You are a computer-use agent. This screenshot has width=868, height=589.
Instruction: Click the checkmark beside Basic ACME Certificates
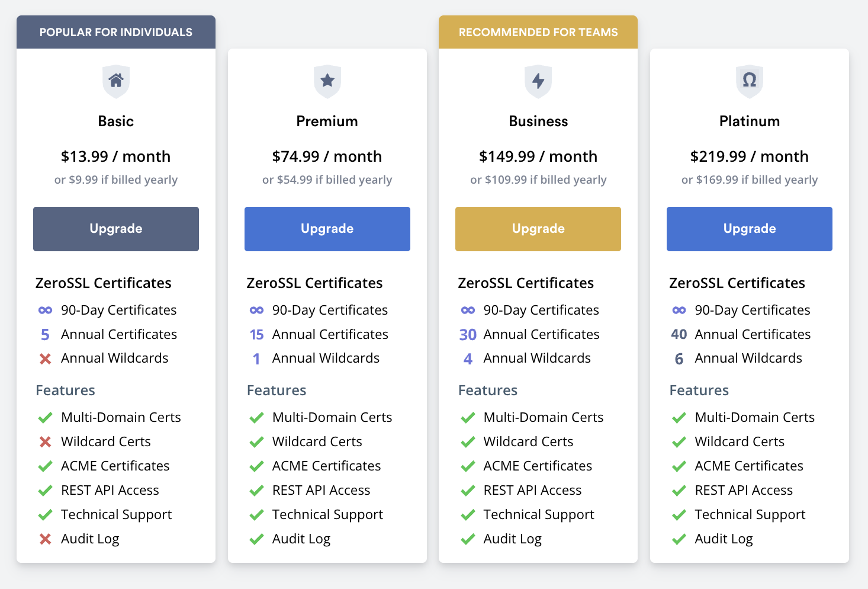45,466
